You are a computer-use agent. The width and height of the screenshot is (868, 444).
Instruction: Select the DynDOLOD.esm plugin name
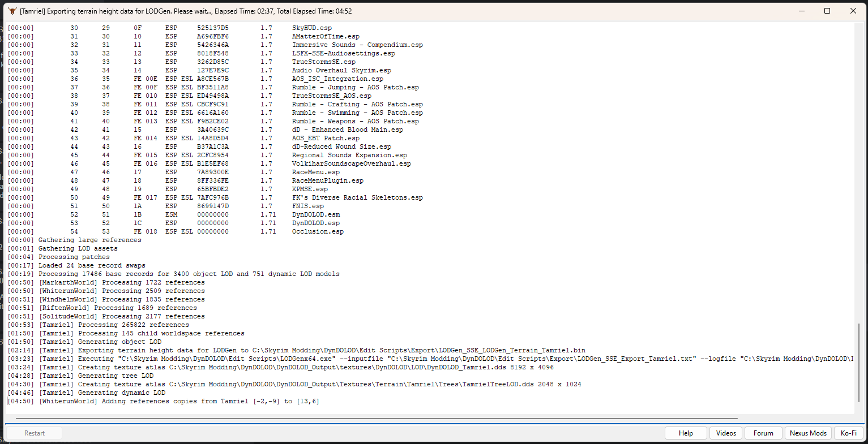pos(316,214)
